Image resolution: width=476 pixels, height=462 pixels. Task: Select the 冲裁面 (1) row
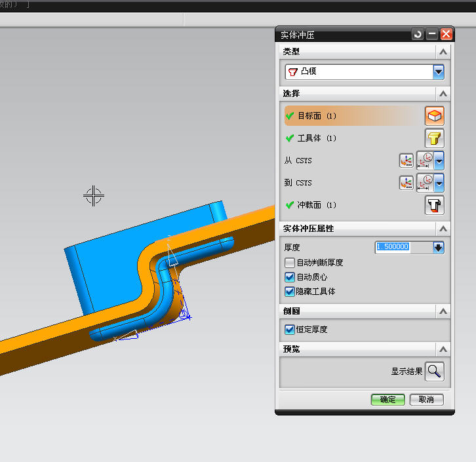353,205
